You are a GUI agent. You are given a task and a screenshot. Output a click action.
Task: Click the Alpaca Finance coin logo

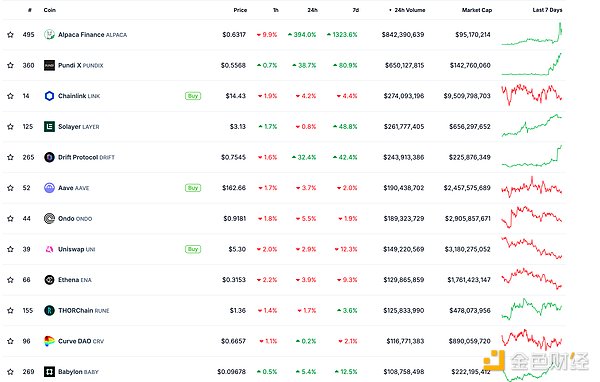(49, 34)
